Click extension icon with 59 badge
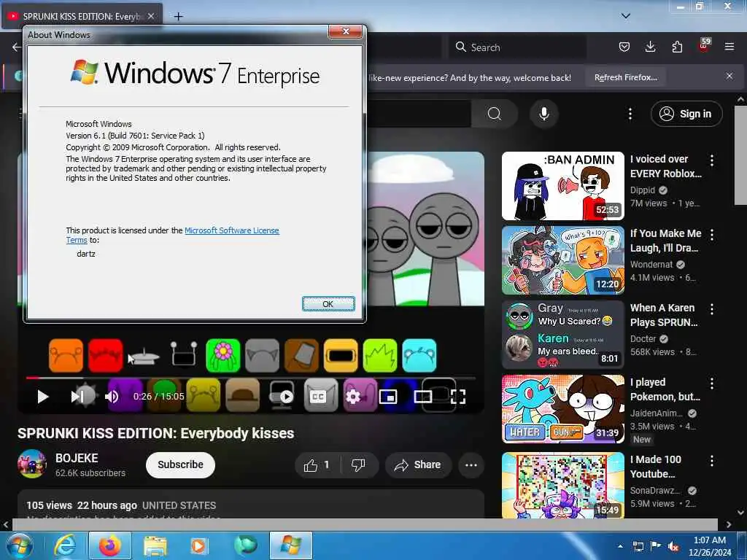This screenshot has width=747, height=560. pyautogui.click(x=704, y=46)
